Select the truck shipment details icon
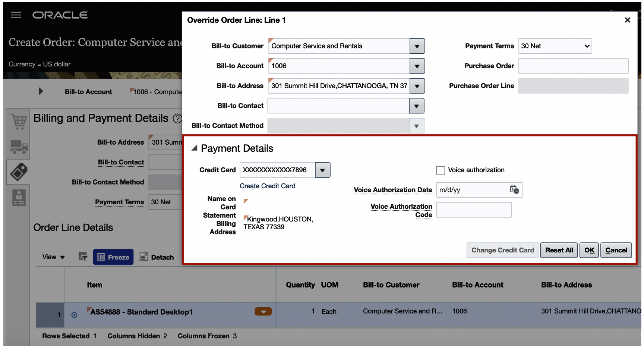 [x=18, y=147]
